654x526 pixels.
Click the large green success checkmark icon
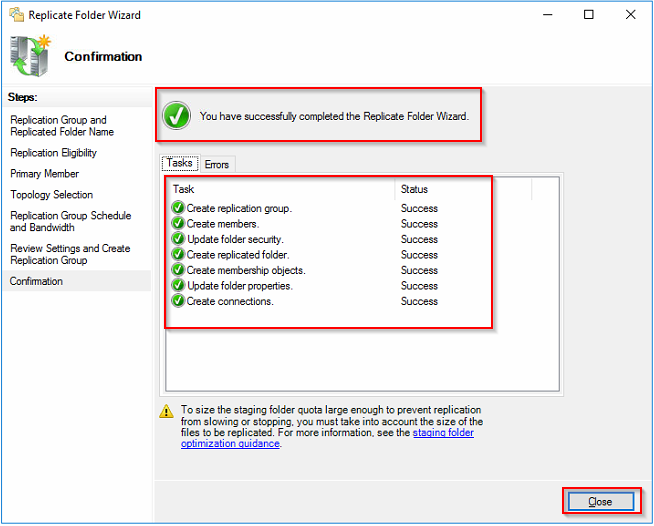click(178, 116)
